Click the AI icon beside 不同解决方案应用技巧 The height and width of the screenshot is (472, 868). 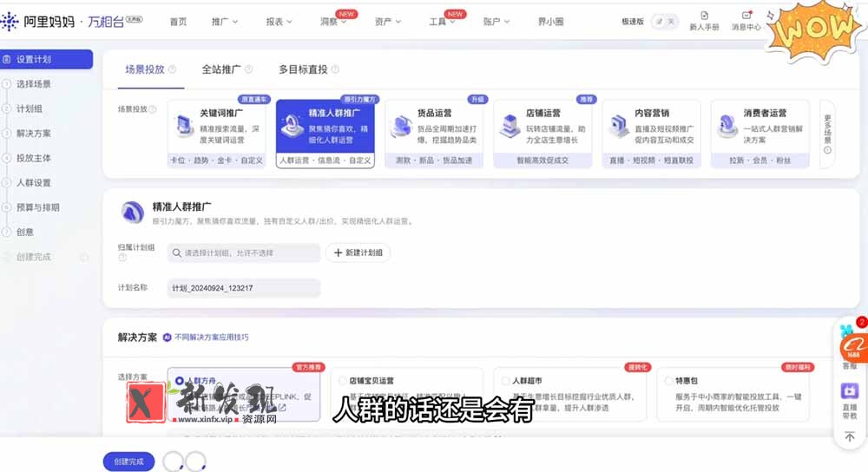pyautogui.click(x=168, y=337)
